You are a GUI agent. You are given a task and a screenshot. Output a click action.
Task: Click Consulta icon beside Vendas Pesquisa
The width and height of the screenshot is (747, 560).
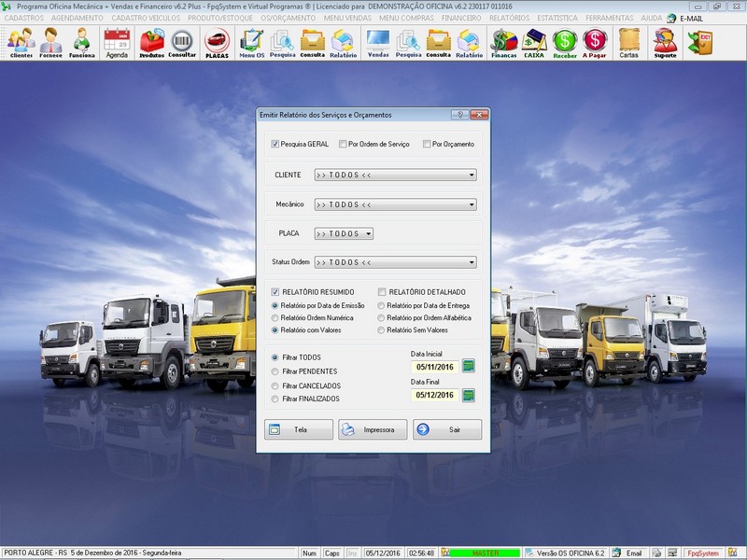click(x=438, y=43)
